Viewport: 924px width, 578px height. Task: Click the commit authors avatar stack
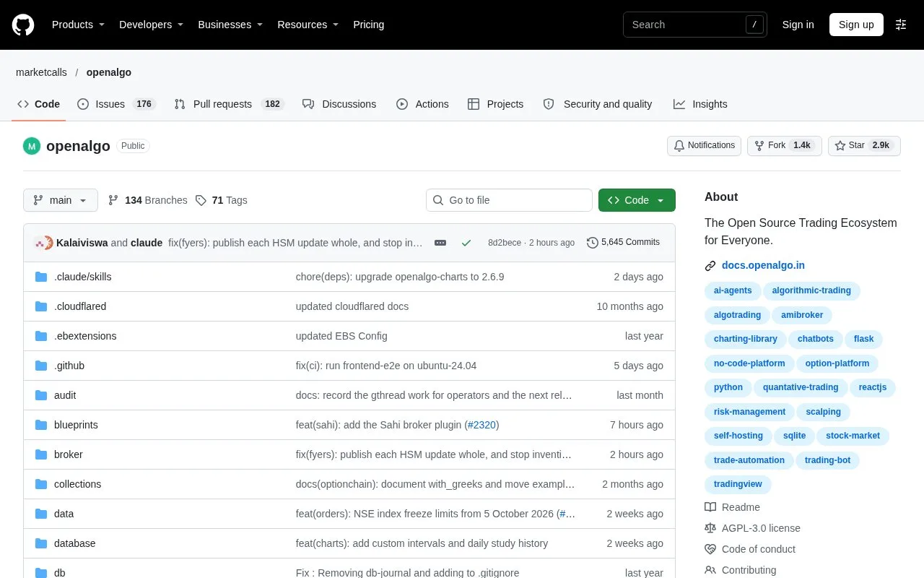[x=43, y=243]
